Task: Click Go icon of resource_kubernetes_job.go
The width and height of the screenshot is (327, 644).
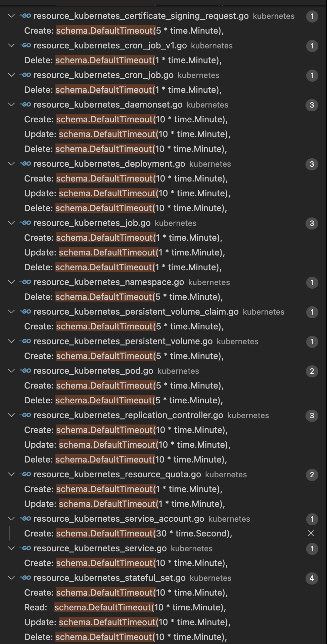Action: [x=26, y=223]
